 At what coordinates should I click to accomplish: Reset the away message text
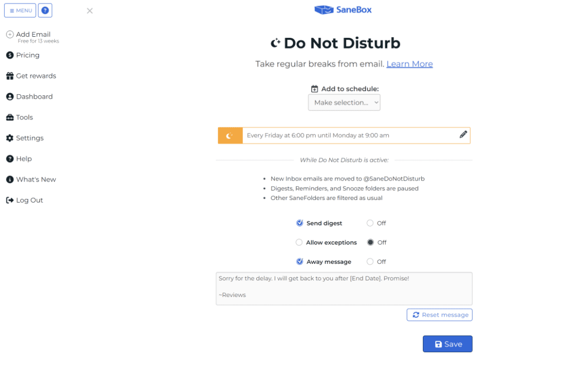pyautogui.click(x=439, y=314)
